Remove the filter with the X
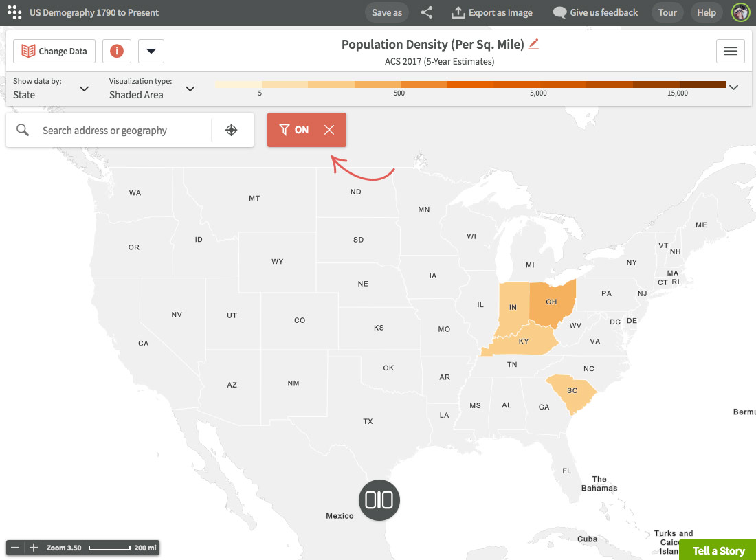Image resolution: width=756 pixels, height=560 pixels. pos(329,130)
